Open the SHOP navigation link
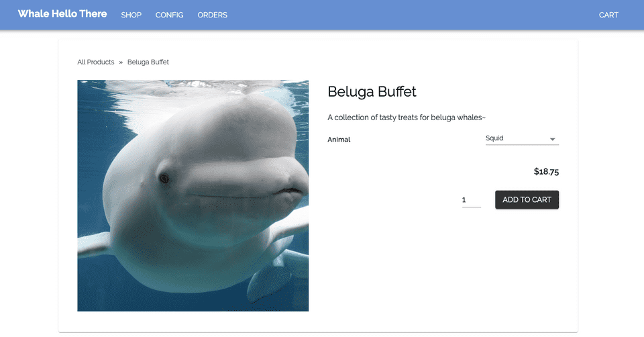This screenshot has height=337, width=644. click(131, 15)
